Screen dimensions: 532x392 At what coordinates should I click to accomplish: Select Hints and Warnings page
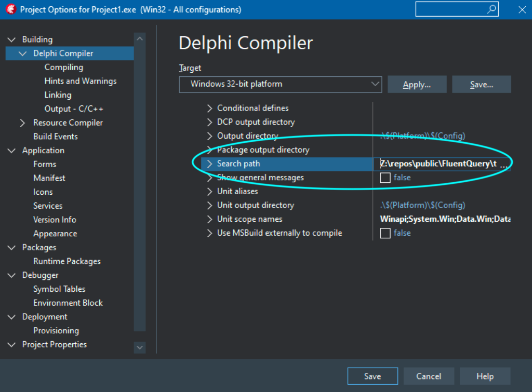(81, 81)
